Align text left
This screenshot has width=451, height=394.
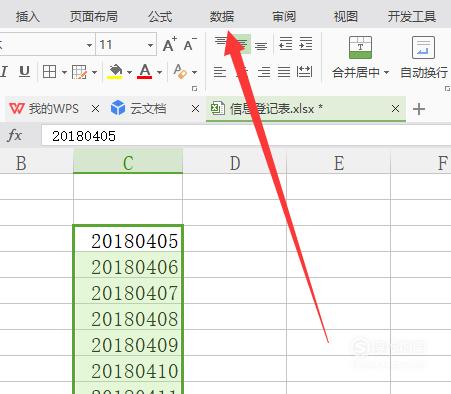click(220, 72)
